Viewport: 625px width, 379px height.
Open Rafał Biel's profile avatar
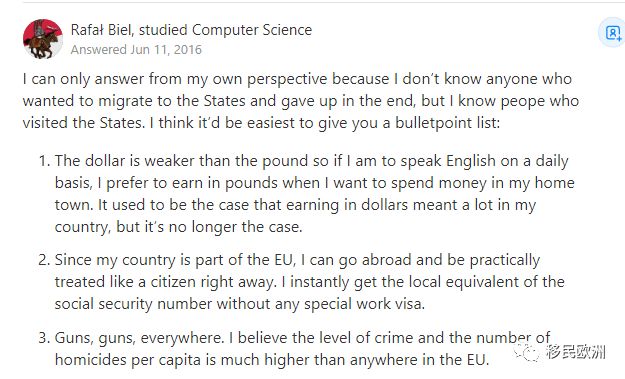pyautogui.click(x=43, y=39)
